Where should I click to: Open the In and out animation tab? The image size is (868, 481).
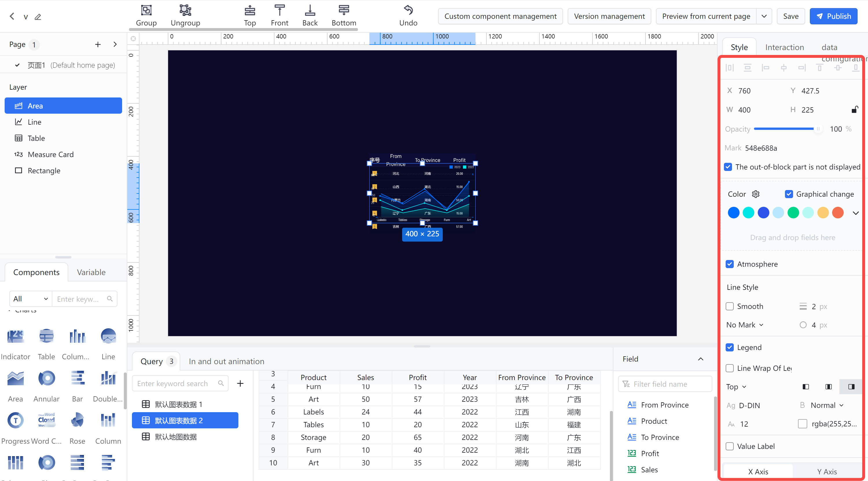coord(227,362)
